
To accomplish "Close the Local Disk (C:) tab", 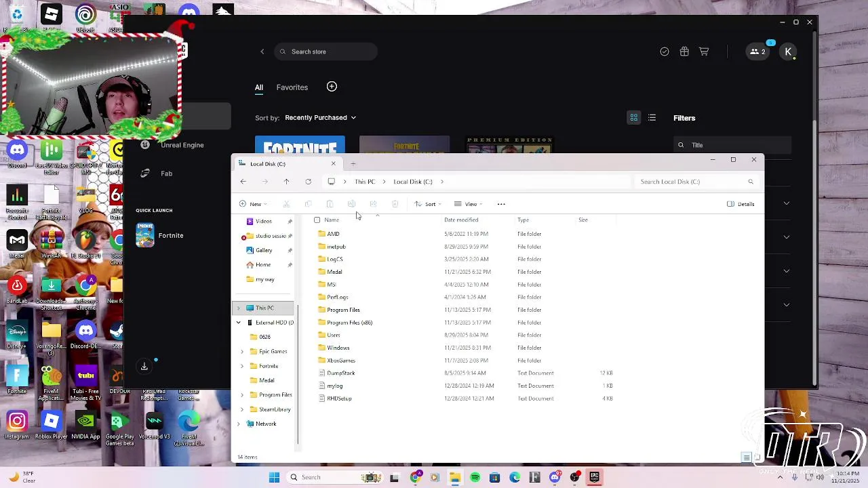I will (x=333, y=163).
